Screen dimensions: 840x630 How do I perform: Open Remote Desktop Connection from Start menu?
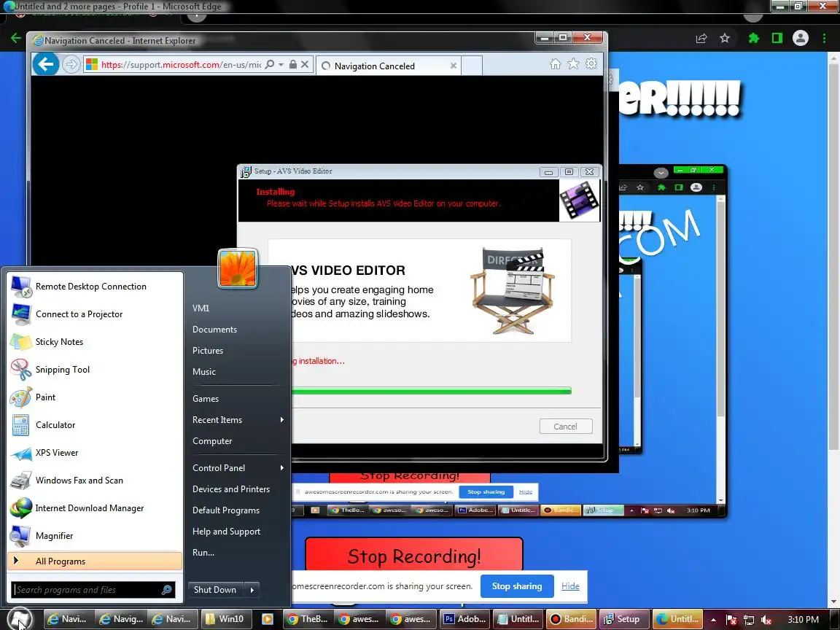click(x=96, y=287)
